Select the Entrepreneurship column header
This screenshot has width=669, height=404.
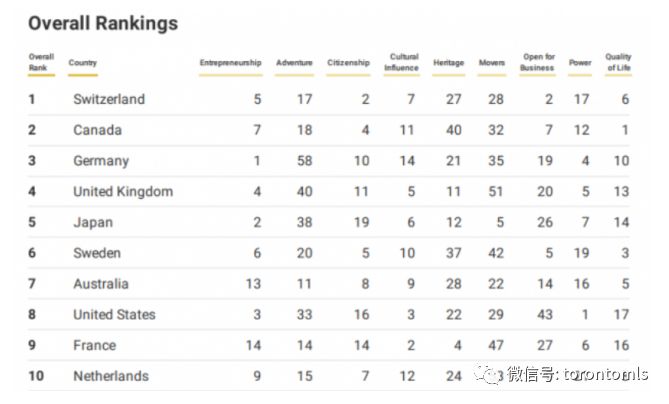coord(230,63)
